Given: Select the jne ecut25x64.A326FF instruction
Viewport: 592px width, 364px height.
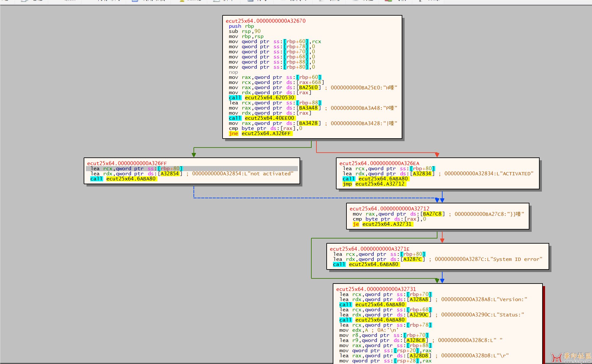Looking at the screenshot, I should (x=260, y=133).
